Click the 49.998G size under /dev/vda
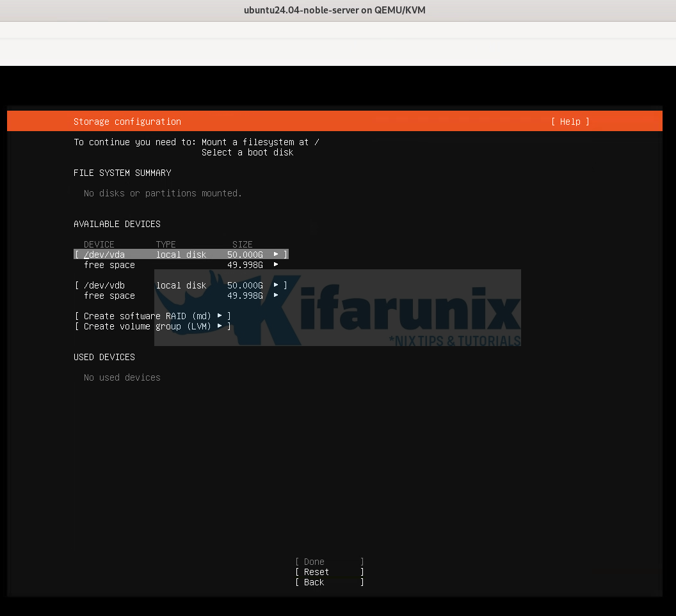 pos(245,265)
